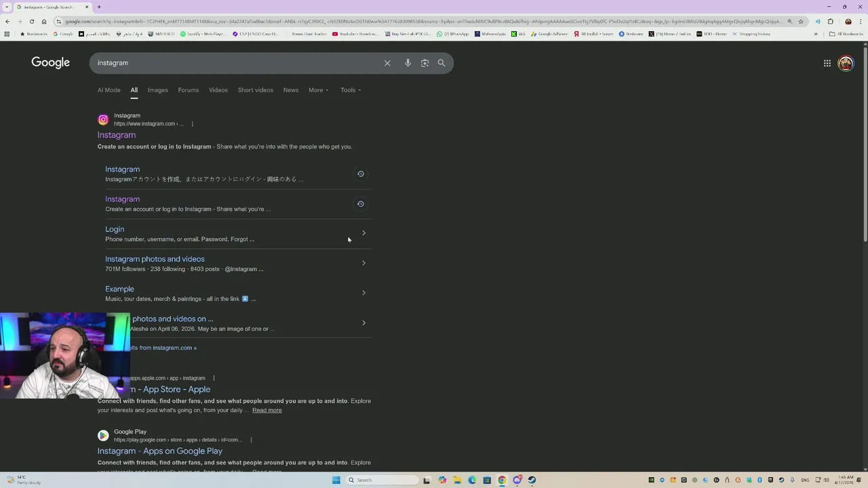The image size is (868, 488).
Task: Open the Login sitelink
Action: pyautogui.click(x=115, y=229)
